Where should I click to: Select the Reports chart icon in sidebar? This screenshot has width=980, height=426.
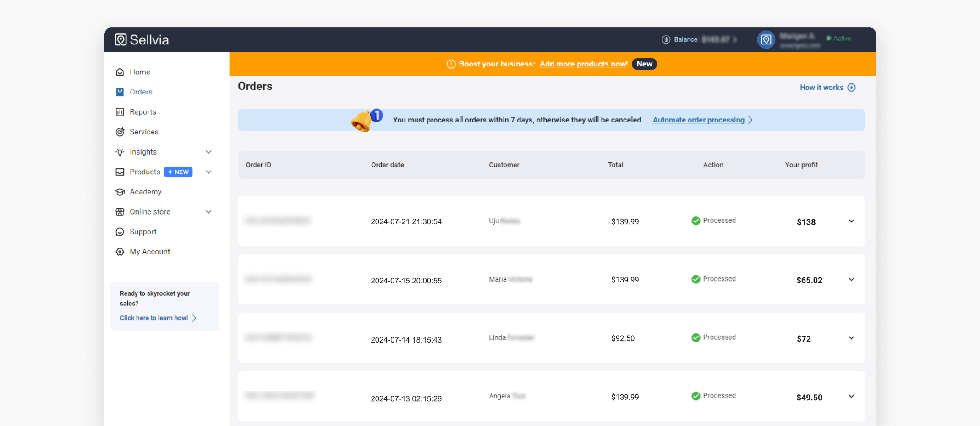click(120, 112)
